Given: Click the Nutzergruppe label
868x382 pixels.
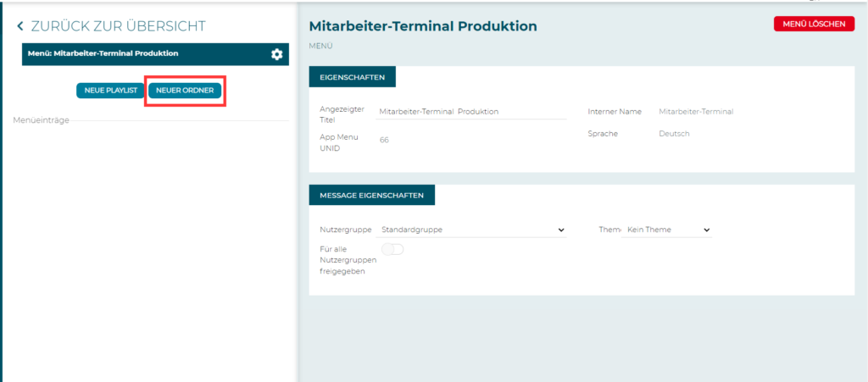Looking at the screenshot, I should point(346,230).
